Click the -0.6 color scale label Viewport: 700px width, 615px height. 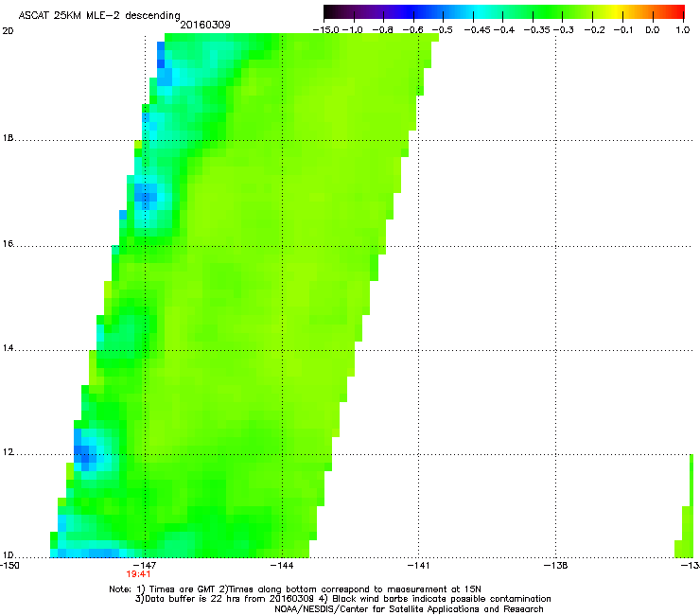[413, 30]
